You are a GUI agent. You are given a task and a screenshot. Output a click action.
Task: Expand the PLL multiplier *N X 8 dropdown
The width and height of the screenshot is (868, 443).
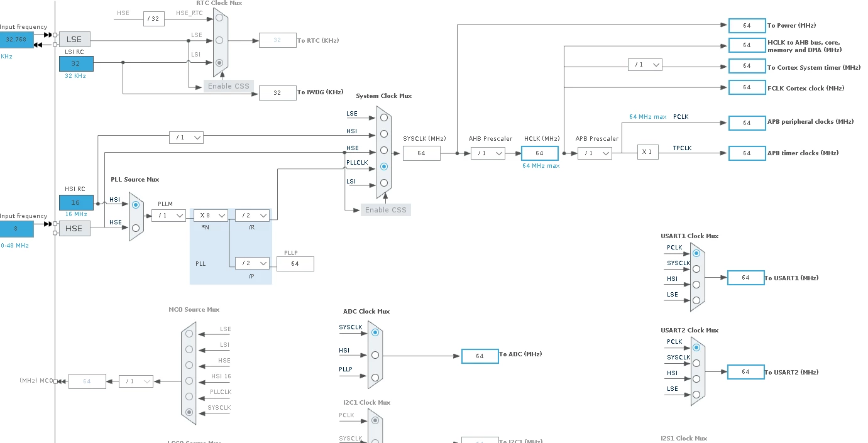click(x=211, y=216)
